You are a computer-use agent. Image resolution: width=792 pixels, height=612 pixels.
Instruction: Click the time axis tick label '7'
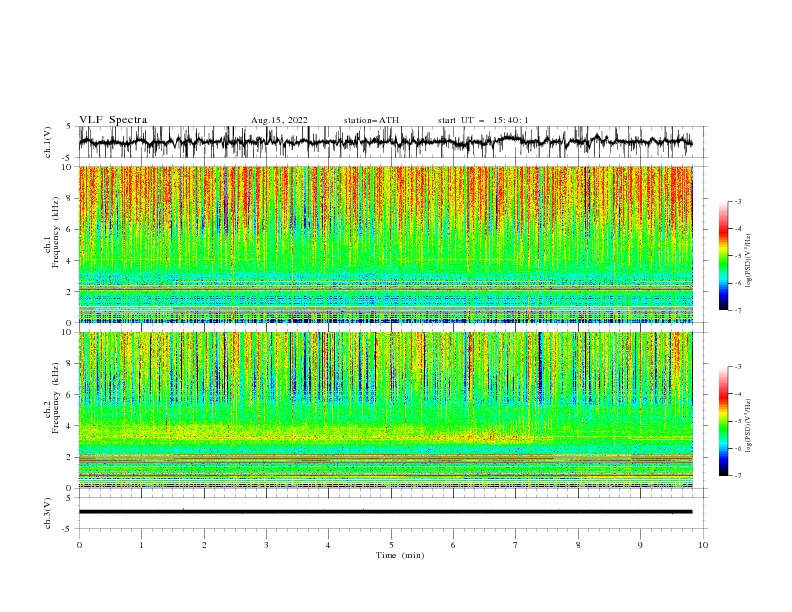(516, 545)
